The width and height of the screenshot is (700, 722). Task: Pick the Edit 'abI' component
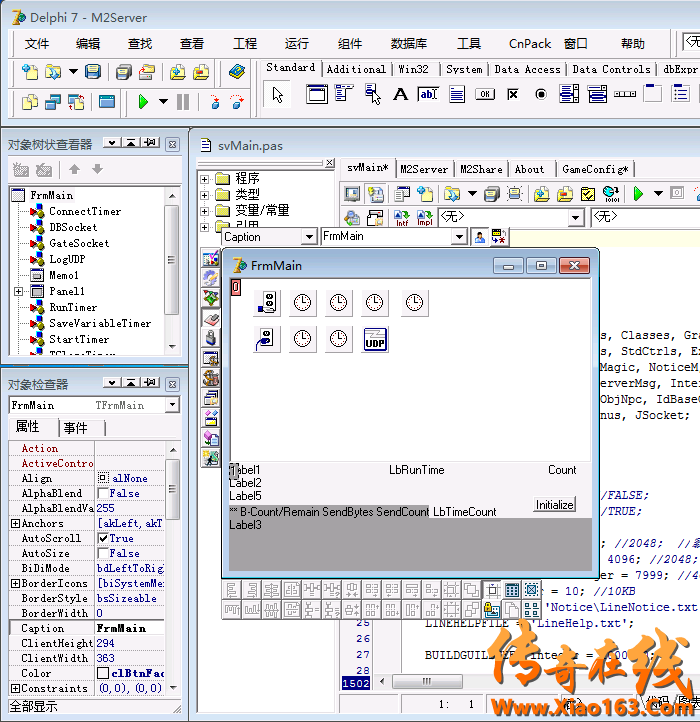click(428, 94)
